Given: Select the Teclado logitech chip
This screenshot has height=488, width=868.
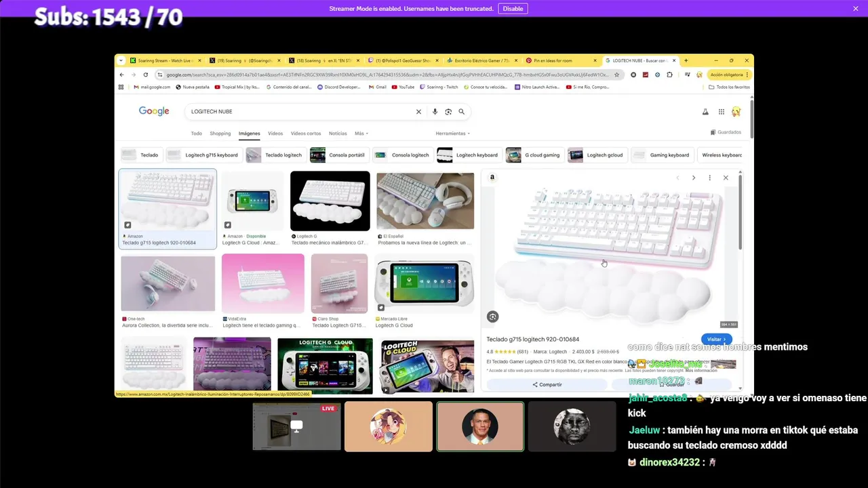Looking at the screenshot, I should point(275,155).
